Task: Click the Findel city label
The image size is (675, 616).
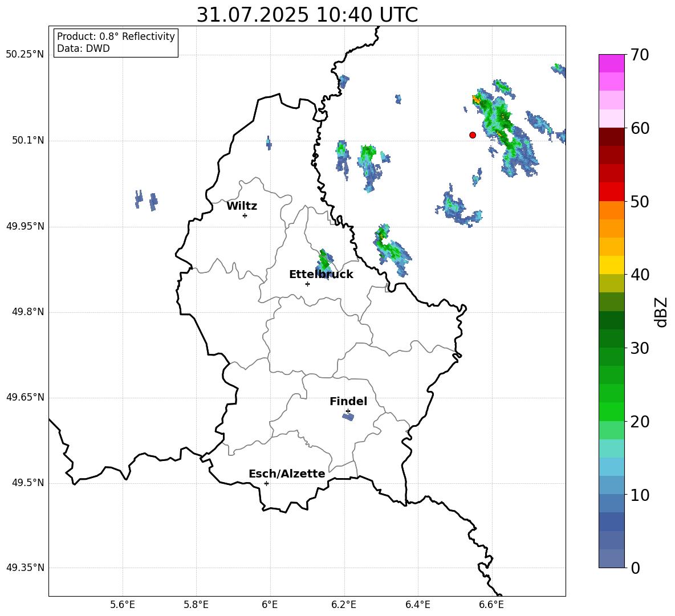Action: point(348,401)
